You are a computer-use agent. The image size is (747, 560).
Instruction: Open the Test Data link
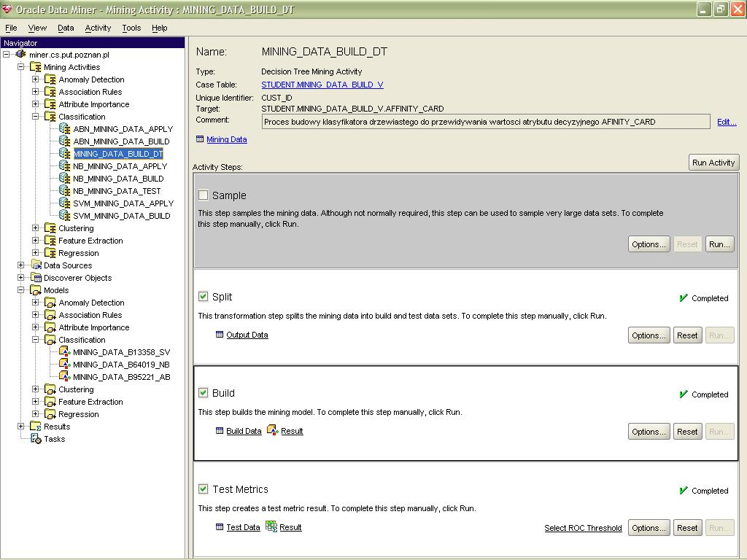click(243, 527)
